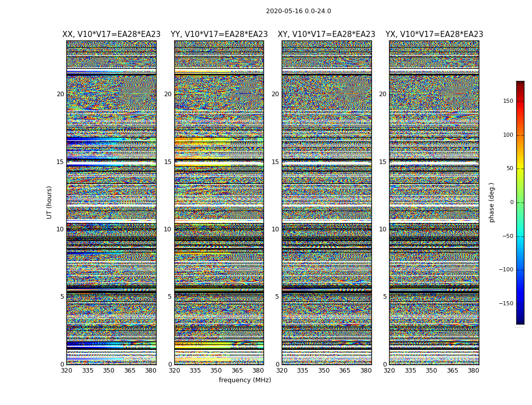Click the −100 colorbar tick label
This screenshot has height=405, width=532.
(506, 269)
